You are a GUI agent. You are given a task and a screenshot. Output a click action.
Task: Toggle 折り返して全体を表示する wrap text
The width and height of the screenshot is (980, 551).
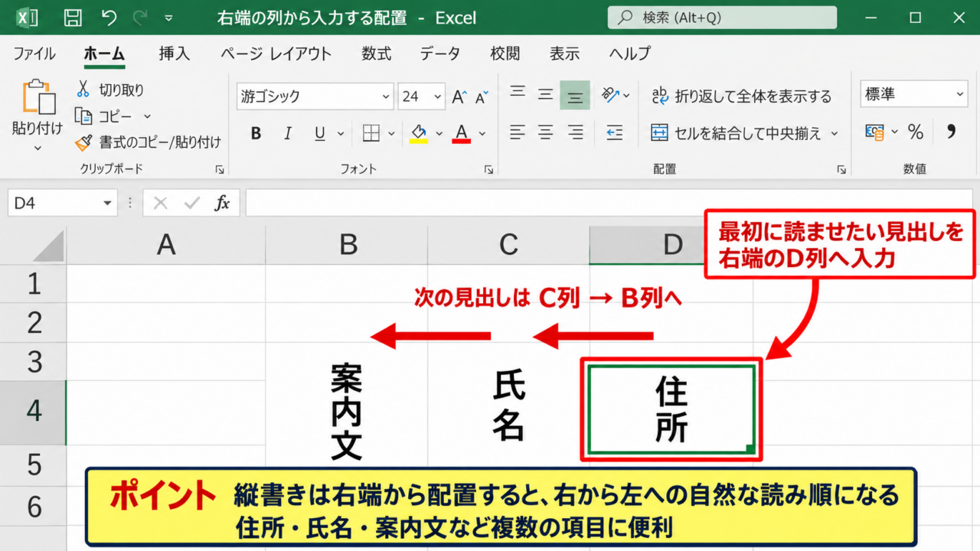[741, 96]
